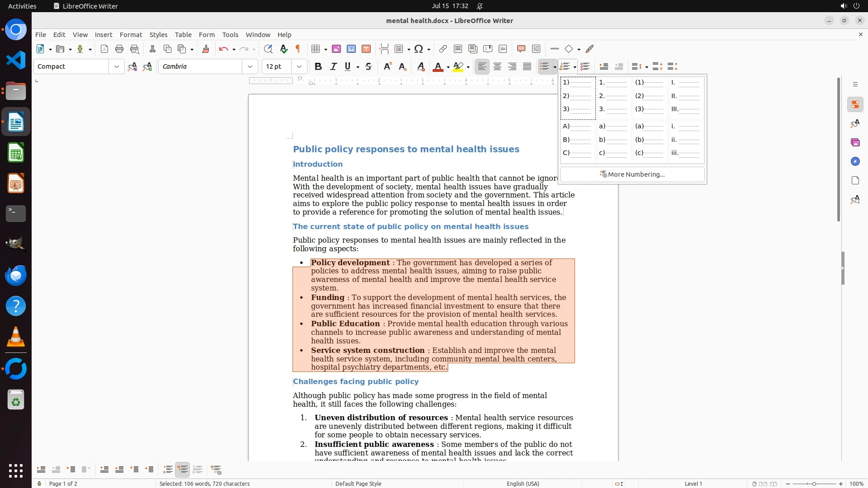Enable Justified paragraph alignment
This screenshot has width=868, height=488.
pyautogui.click(x=527, y=66)
